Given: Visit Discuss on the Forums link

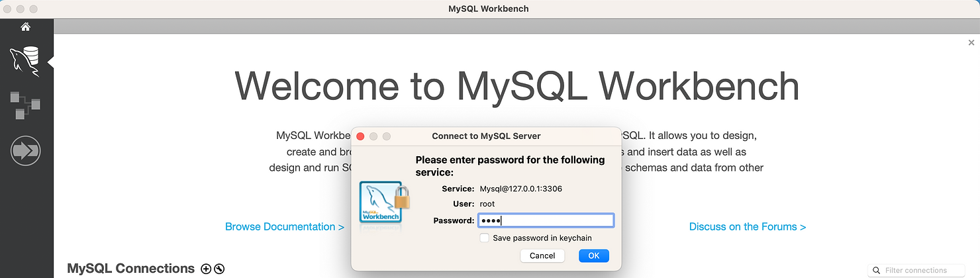Looking at the screenshot, I should click(747, 226).
